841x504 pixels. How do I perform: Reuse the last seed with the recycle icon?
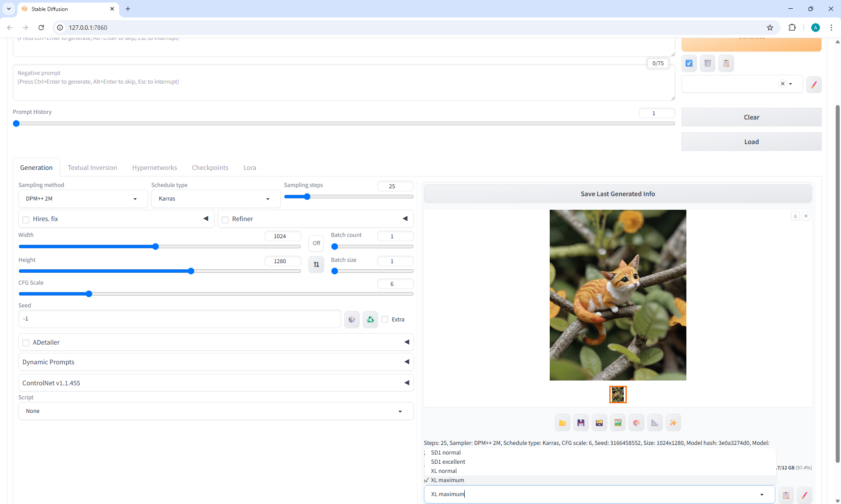click(370, 320)
